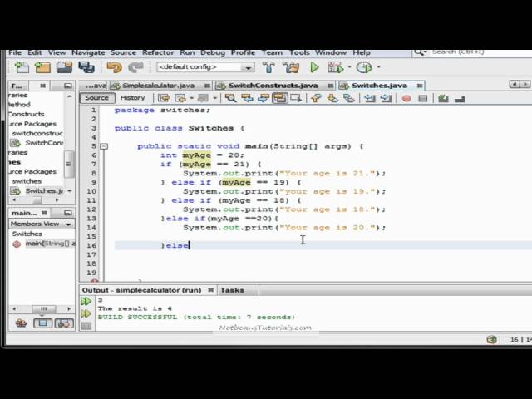Viewport: 532px width, 399px height.
Task: Click the second green Re-run icon in Output
Action: [86, 313]
